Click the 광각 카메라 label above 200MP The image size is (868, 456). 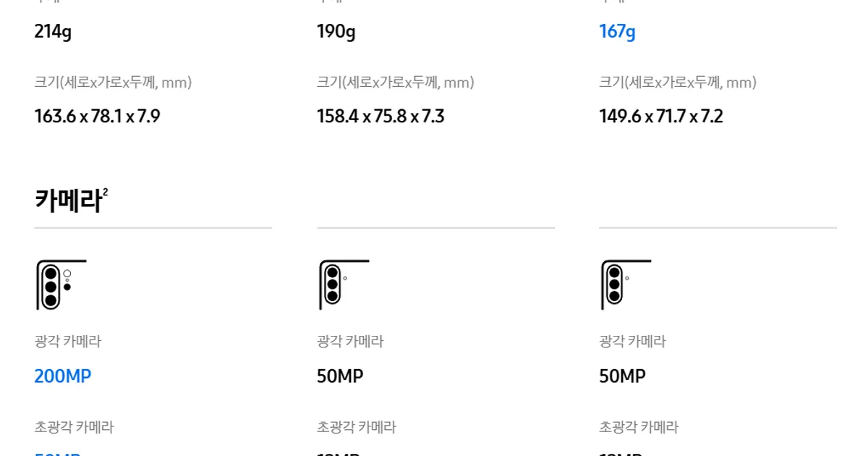68,342
